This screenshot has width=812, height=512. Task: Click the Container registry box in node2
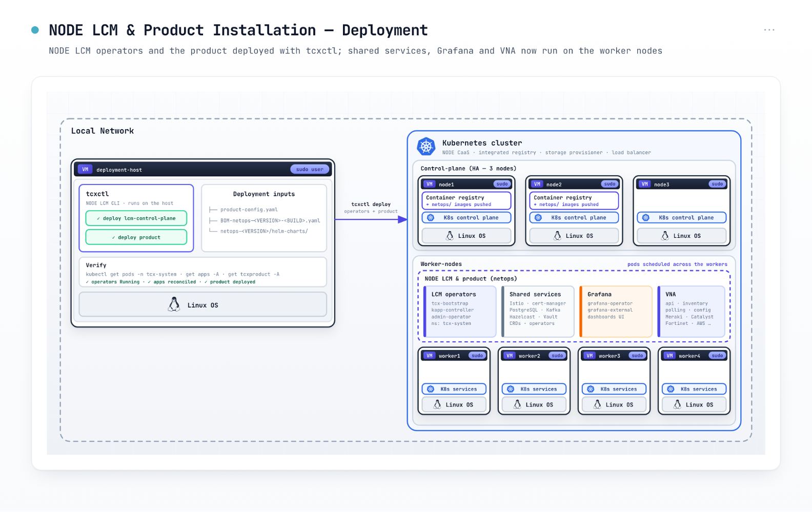click(574, 200)
